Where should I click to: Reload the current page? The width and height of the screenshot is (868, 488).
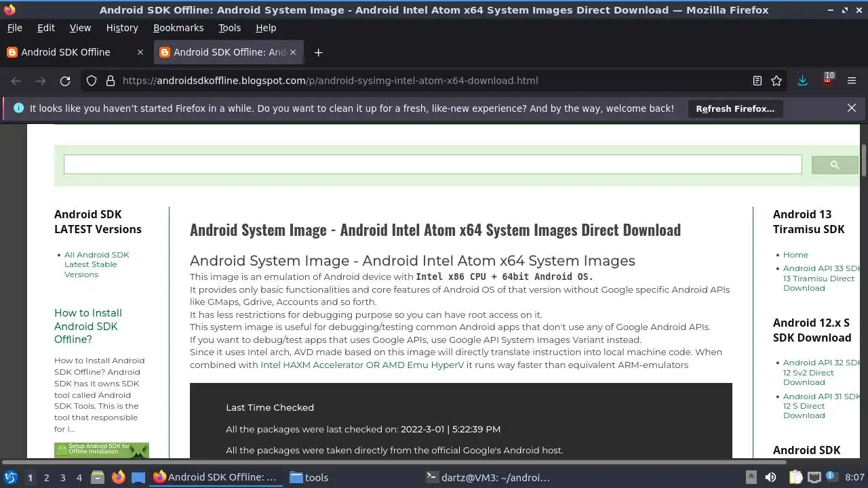coord(65,81)
